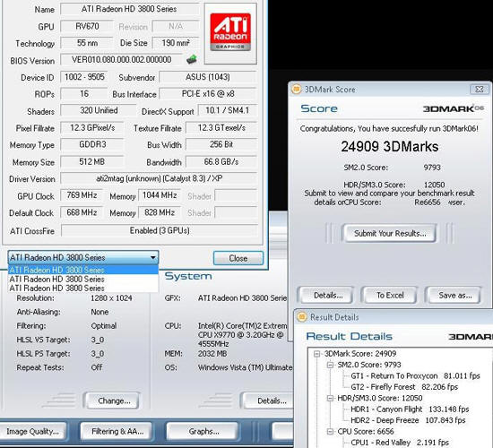The image size is (493, 448).
Task: Click Change... under settings
Action: [x=113, y=401]
